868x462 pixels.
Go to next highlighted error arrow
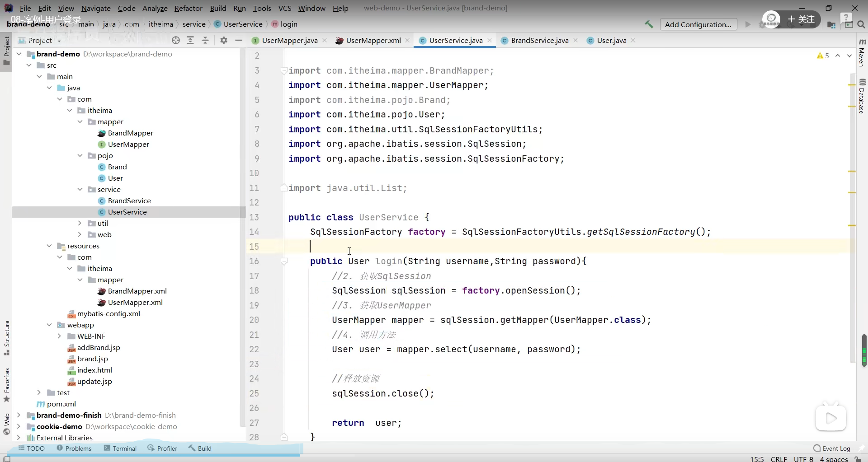[x=849, y=56]
